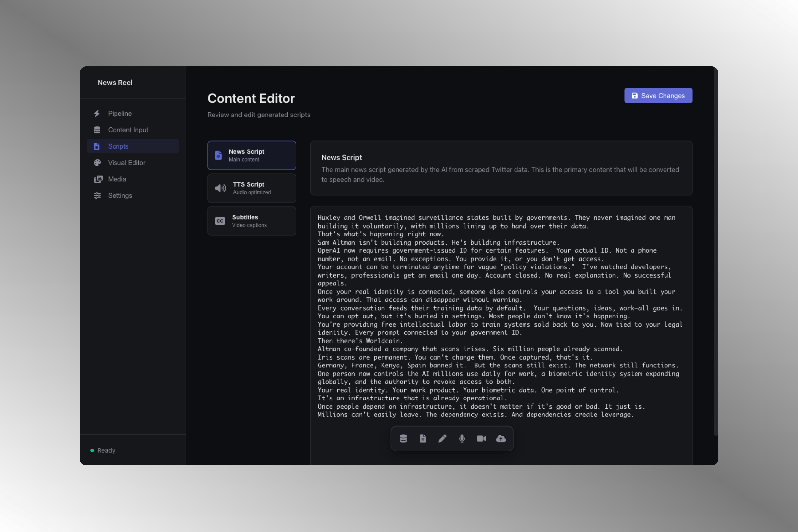Click the document icon in bottom toolbar

pyautogui.click(x=423, y=439)
